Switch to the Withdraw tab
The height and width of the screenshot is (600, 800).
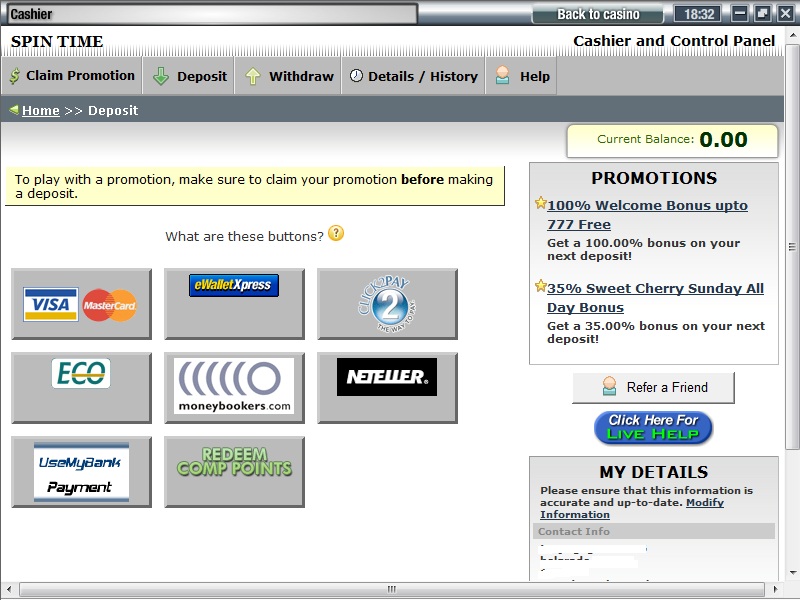pyautogui.click(x=289, y=76)
